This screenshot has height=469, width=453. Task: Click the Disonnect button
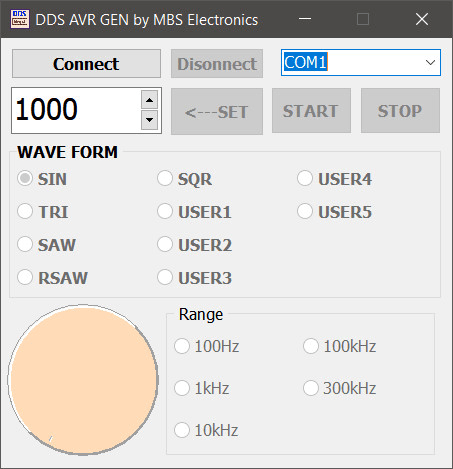point(217,64)
